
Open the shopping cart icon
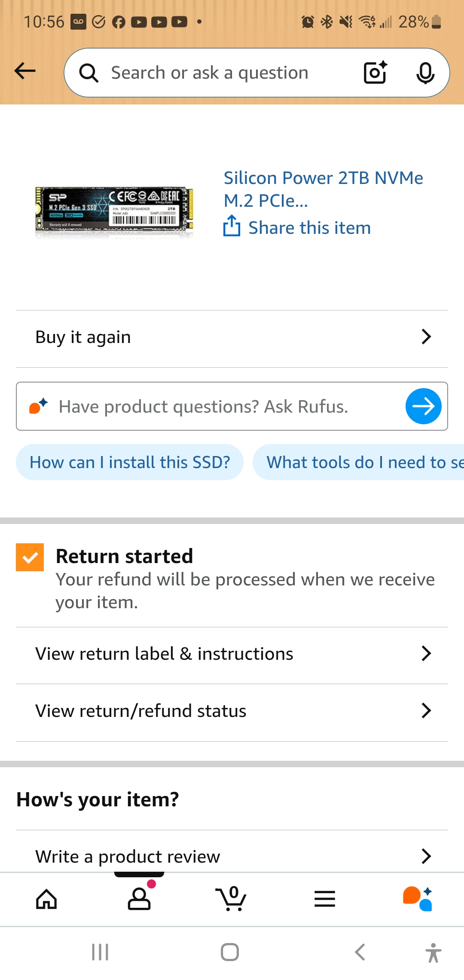232,899
